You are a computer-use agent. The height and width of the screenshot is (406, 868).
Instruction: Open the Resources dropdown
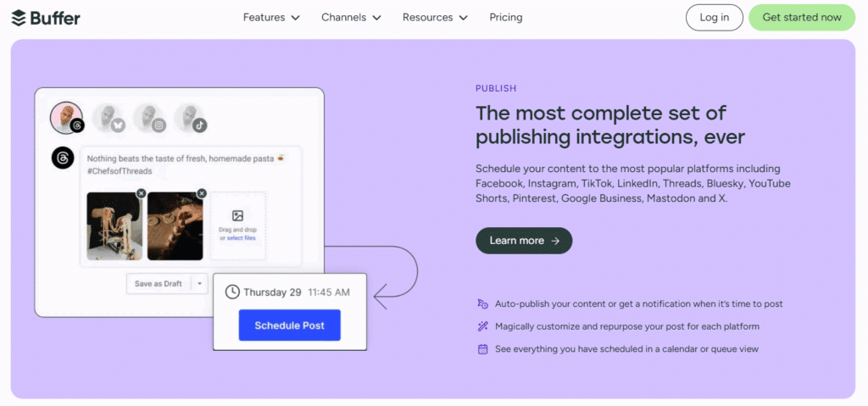pyautogui.click(x=434, y=17)
